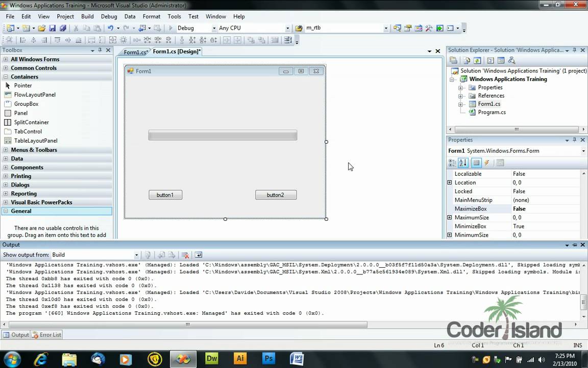Switch to the Output tab at bottom
Screen dimensions: 588x368
click(x=16, y=335)
